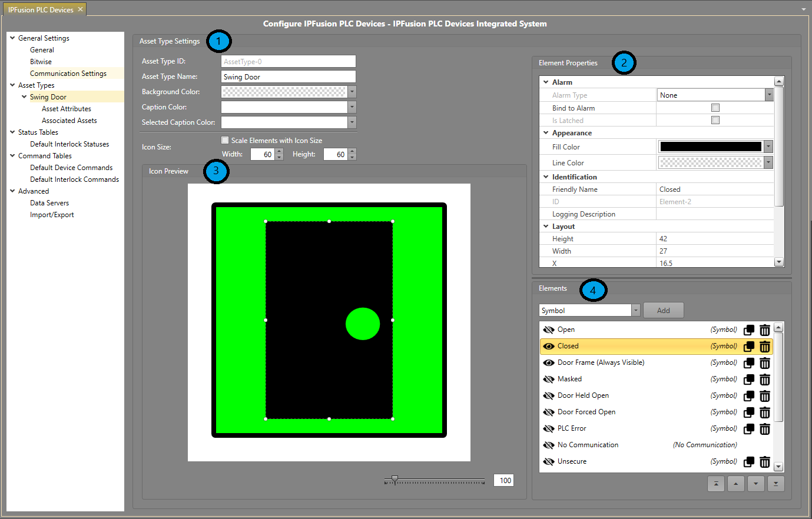This screenshot has height=519, width=812.
Task: Close the IPFusion PLC Devices tab
Action: click(x=80, y=9)
